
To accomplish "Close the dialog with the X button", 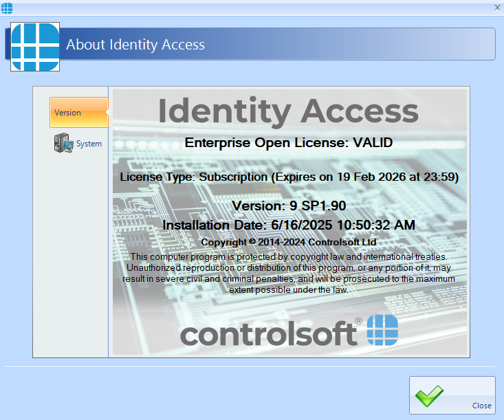I will coord(497,8).
